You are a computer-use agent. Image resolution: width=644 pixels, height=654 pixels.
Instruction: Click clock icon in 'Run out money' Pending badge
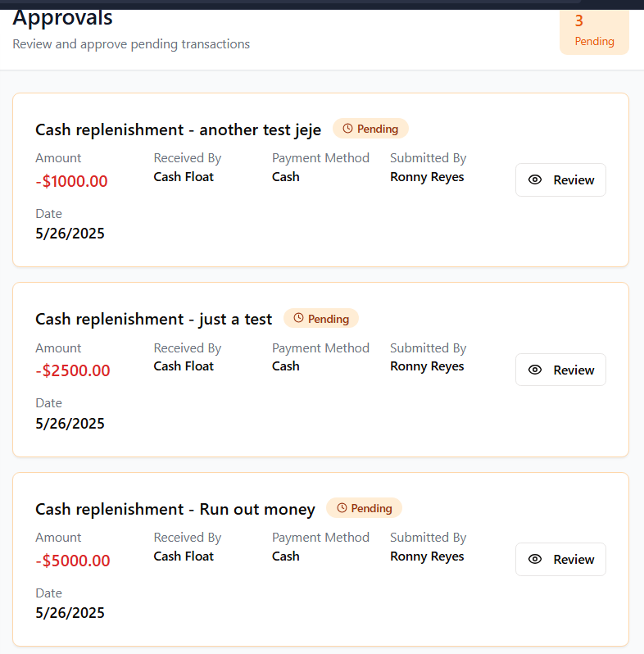click(x=342, y=508)
